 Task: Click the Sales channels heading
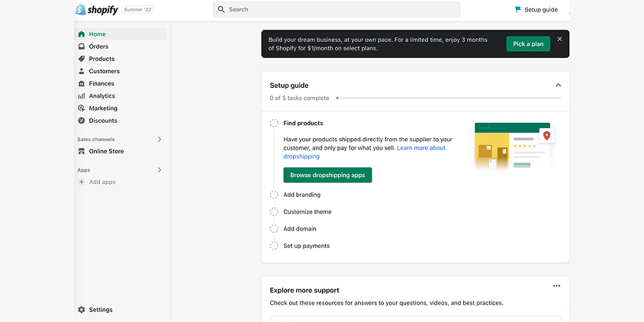coord(96,139)
